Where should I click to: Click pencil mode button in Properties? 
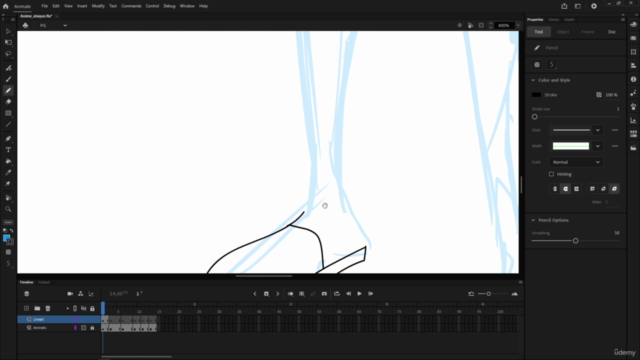point(552,64)
